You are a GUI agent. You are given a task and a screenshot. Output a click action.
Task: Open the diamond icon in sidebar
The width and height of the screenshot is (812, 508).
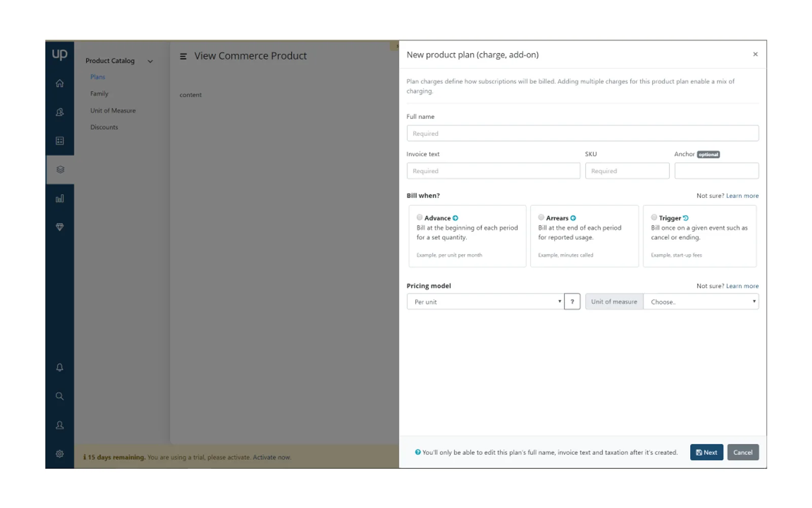60,227
